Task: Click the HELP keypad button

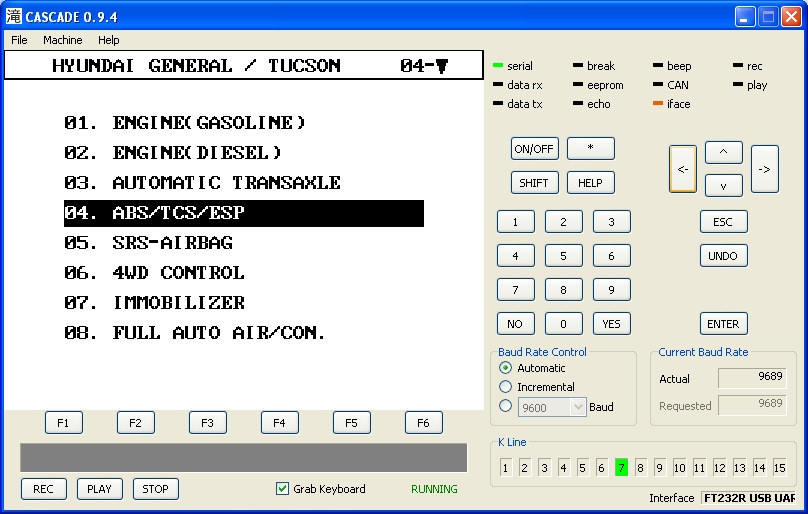Action: pyautogui.click(x=591, y=183)
